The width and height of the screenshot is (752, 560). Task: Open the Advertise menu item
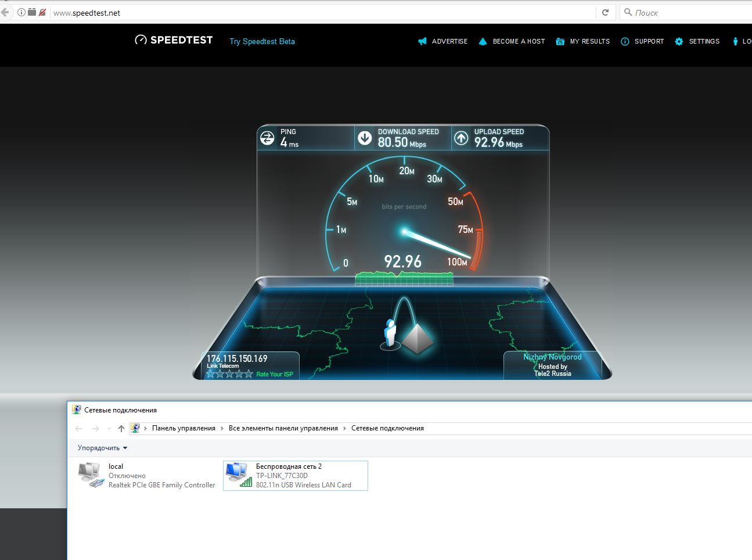click(x=449, y=41)
